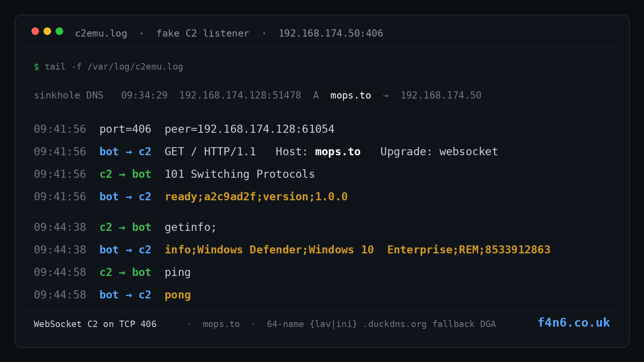Click the DNS client address 192.168.174.128:51478

[240, 95]
